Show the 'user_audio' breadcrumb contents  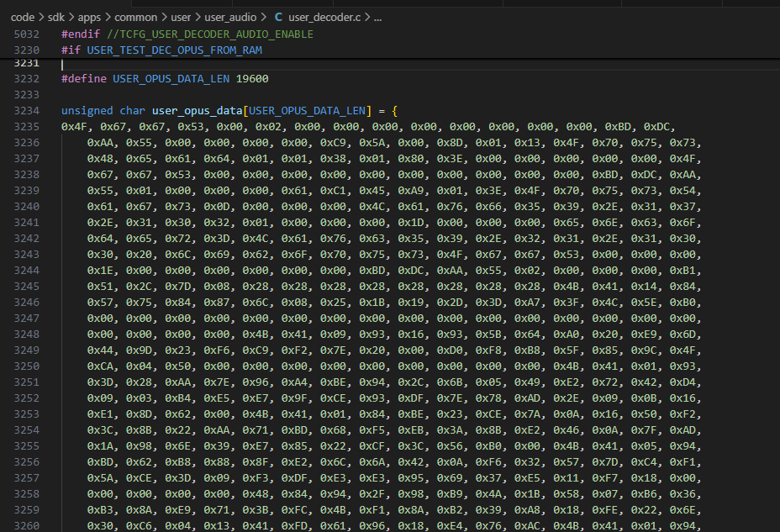pyautogui.click(x=230, y=18)
